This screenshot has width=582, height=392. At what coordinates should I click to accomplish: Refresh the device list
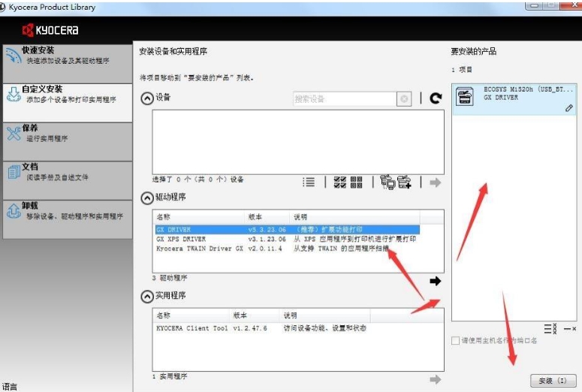(436, 98)
